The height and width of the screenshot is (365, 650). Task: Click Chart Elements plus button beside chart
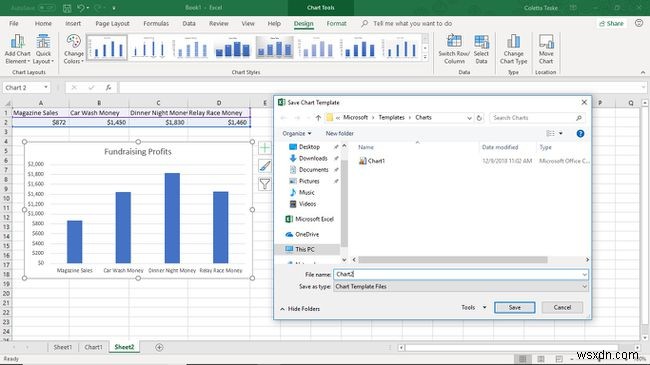[265, 148]
